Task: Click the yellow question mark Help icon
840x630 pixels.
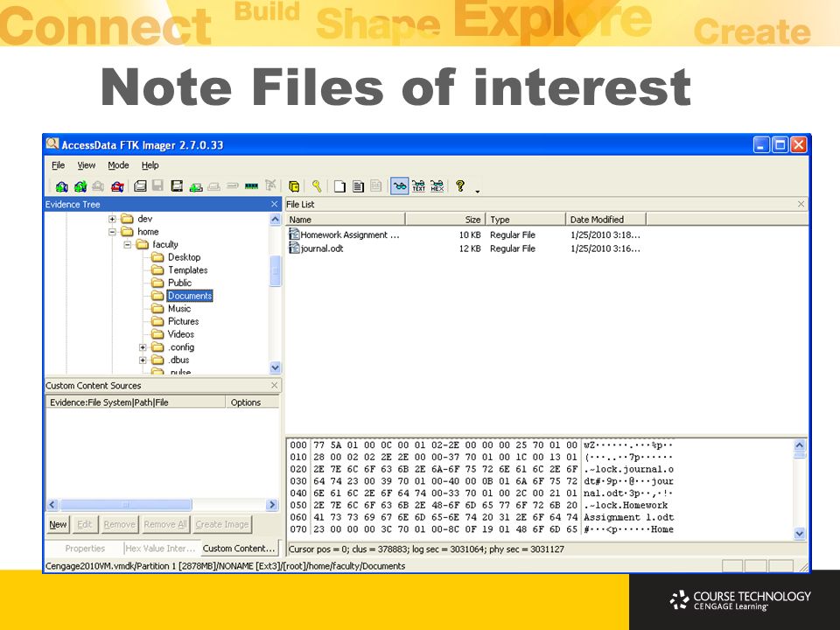Action: pos(460,185)
